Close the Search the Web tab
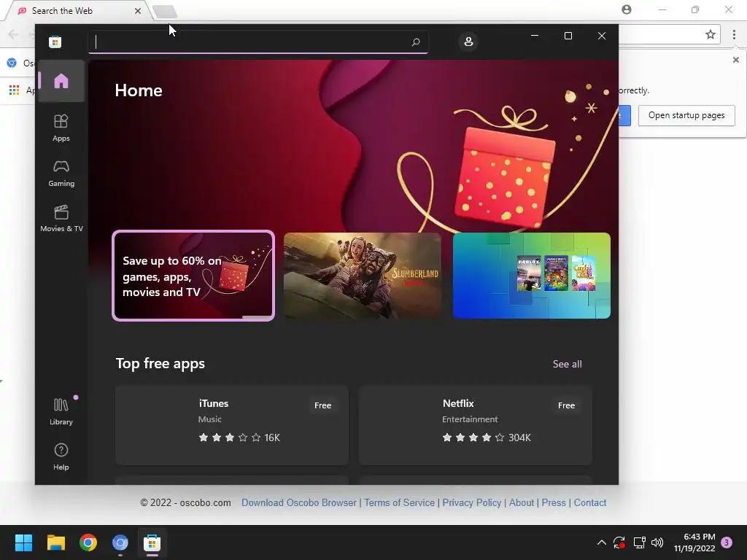The image size is (747, 560). [138, 10]
